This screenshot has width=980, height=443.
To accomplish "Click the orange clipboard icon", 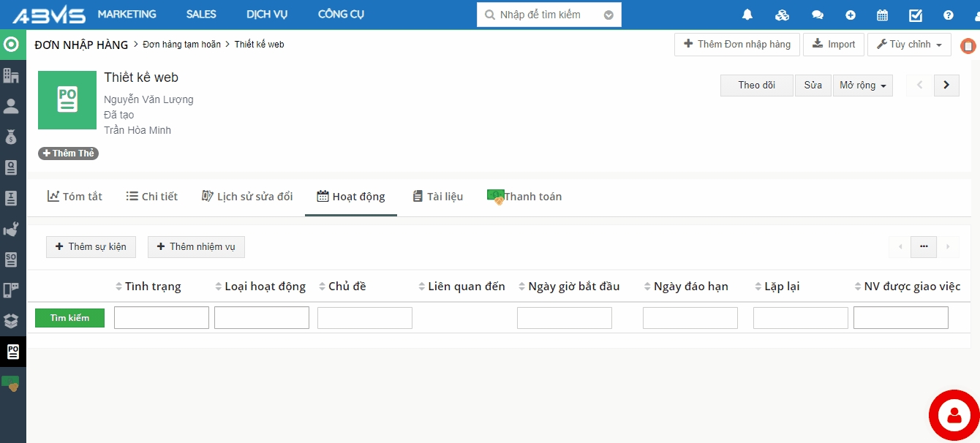I will tap(968, 45).
